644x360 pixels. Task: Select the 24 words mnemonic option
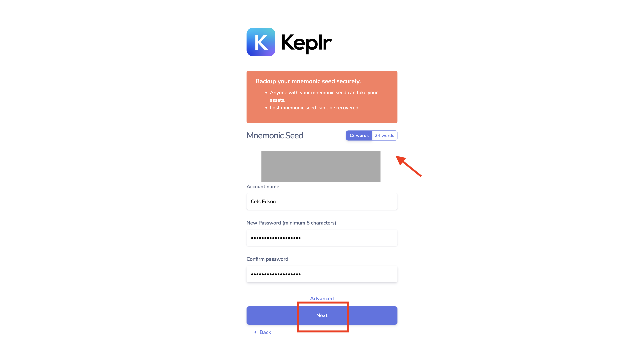(x=384, y=135)
